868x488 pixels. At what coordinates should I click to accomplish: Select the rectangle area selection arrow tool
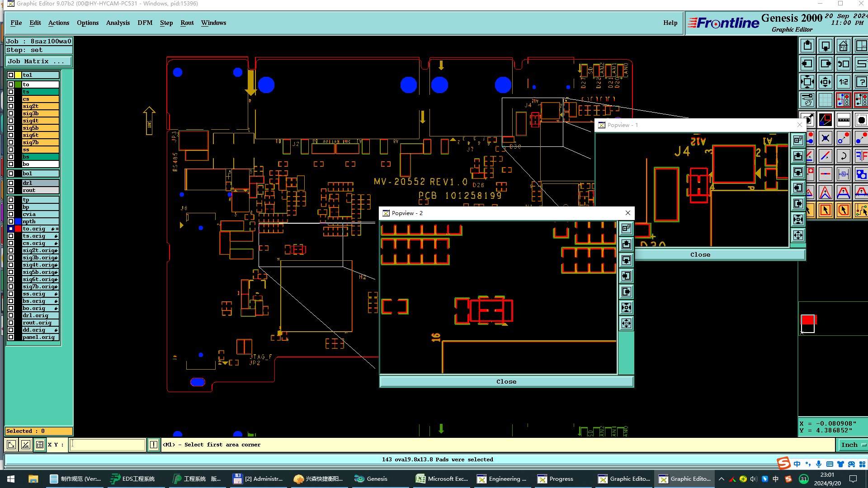pyautogui.click(x=826, y=210)
